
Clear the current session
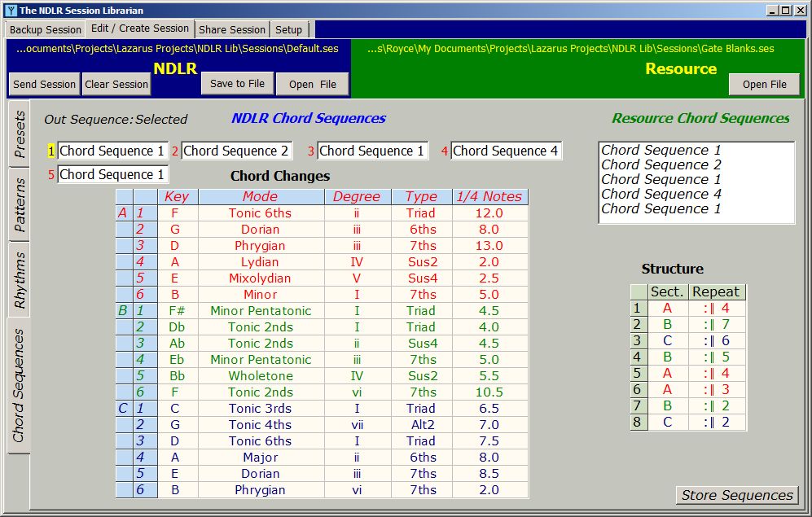click(x=116, y=83)
